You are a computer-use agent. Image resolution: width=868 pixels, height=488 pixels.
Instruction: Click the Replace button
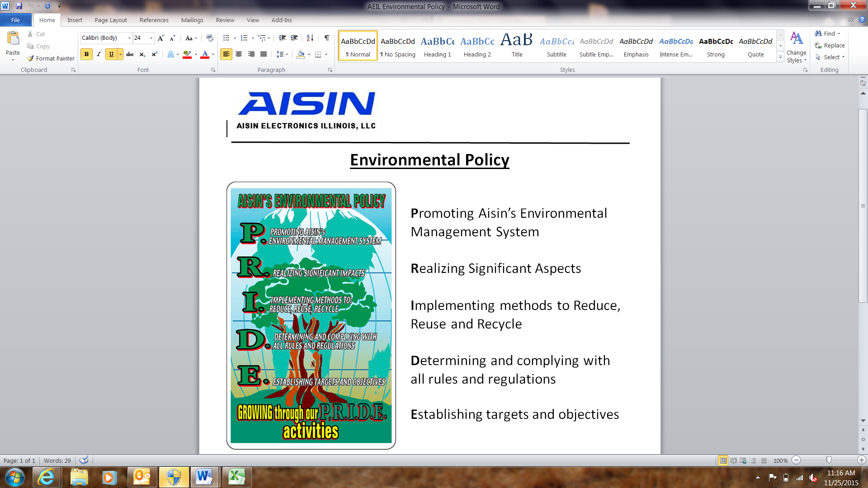(x=830, y=45)
